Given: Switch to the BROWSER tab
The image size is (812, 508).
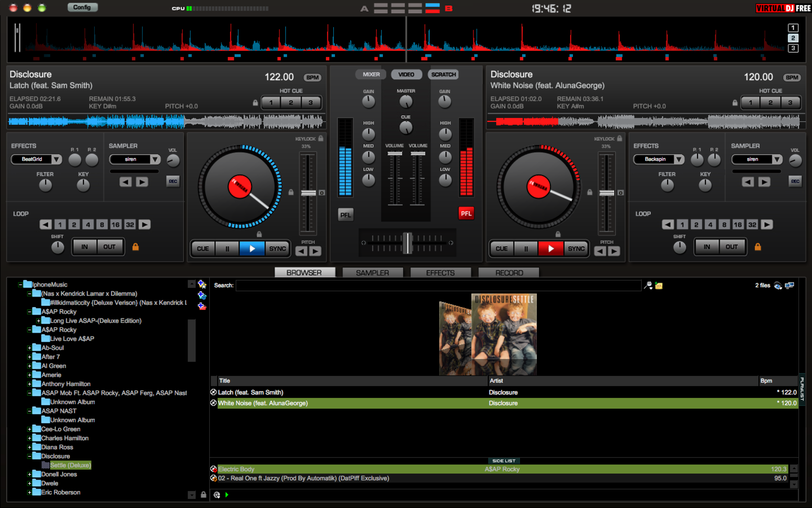Looking at the screenshot, I should 304,272.
